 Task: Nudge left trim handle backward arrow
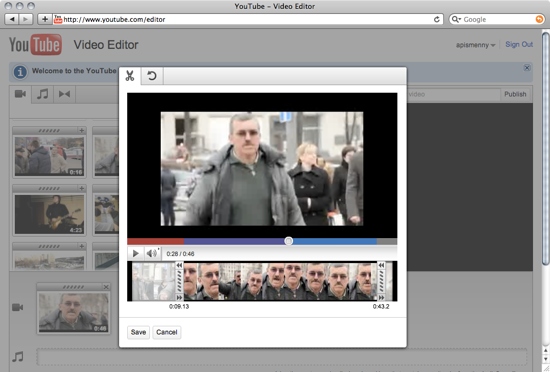pyautogui.click(x=179, y=265)
